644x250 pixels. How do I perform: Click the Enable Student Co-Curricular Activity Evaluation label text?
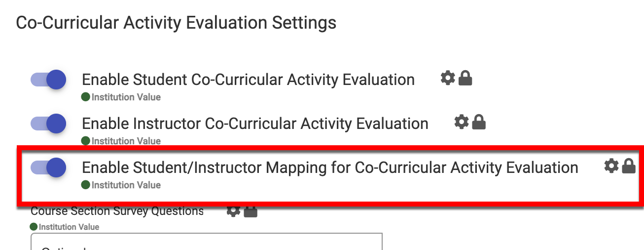(248, 80)
